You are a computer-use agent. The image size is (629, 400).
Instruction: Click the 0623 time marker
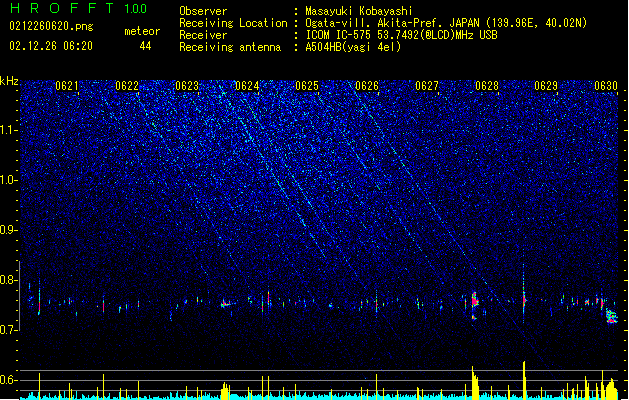187,86
